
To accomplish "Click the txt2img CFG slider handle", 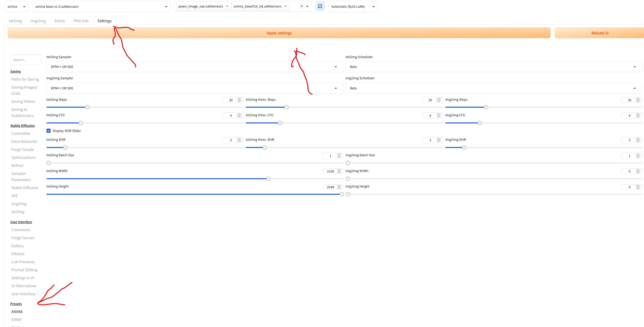I will 81,123.
